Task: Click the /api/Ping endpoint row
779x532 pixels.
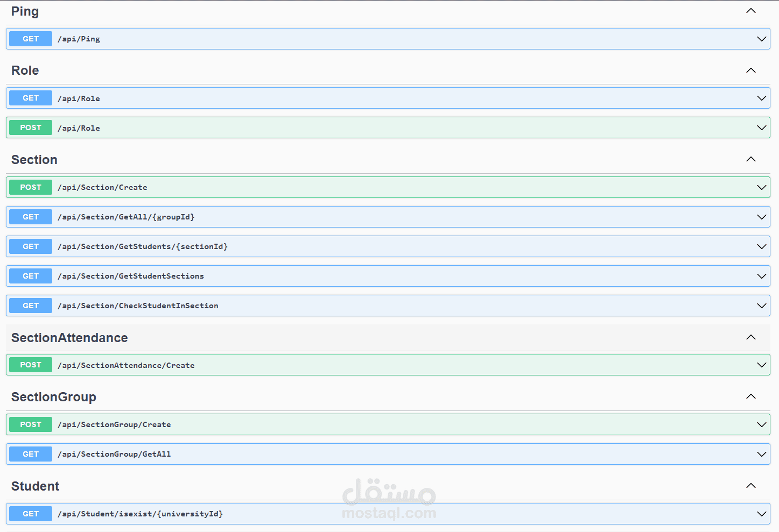Action: pyautogui.click(x=377, y=38)
